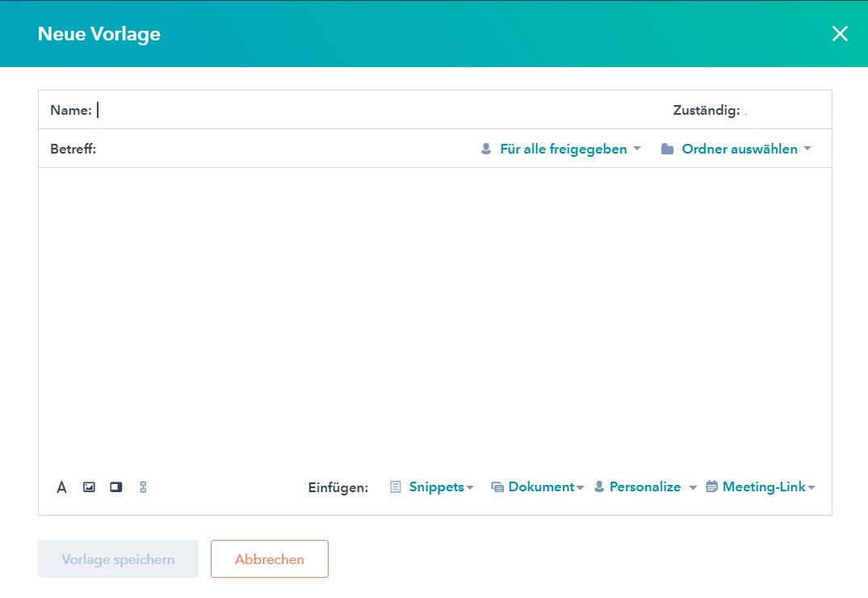Click the Snippets document icon
Image resolution: width=868 pixels, height=598 pixels.
(396, 487)
